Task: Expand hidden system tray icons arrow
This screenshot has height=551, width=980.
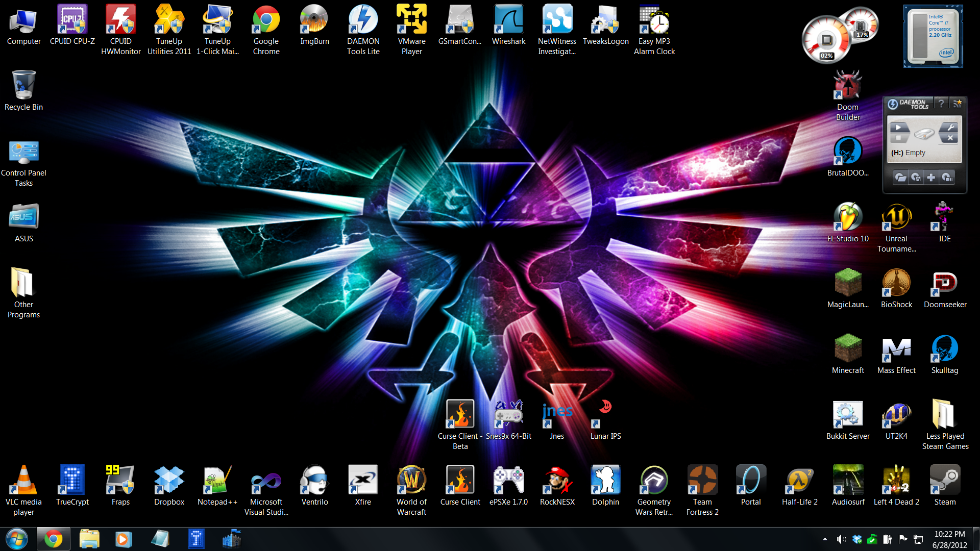Action: pos(825,539)
